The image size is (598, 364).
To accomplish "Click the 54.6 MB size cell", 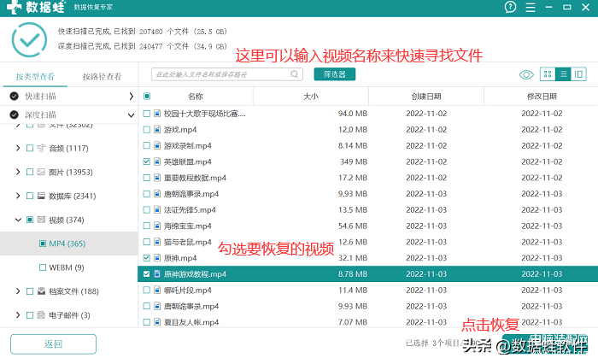I will (353, 226).
